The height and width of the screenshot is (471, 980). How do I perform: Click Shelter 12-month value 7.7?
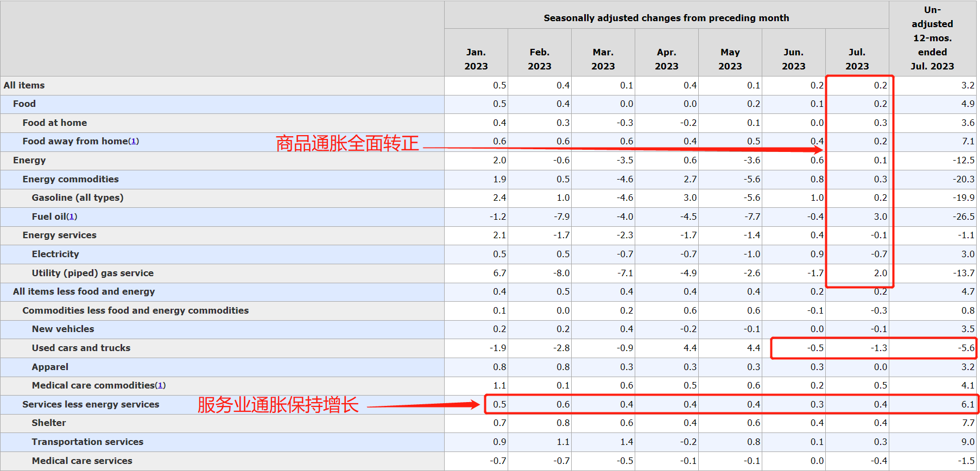click(x=968, y=423)
